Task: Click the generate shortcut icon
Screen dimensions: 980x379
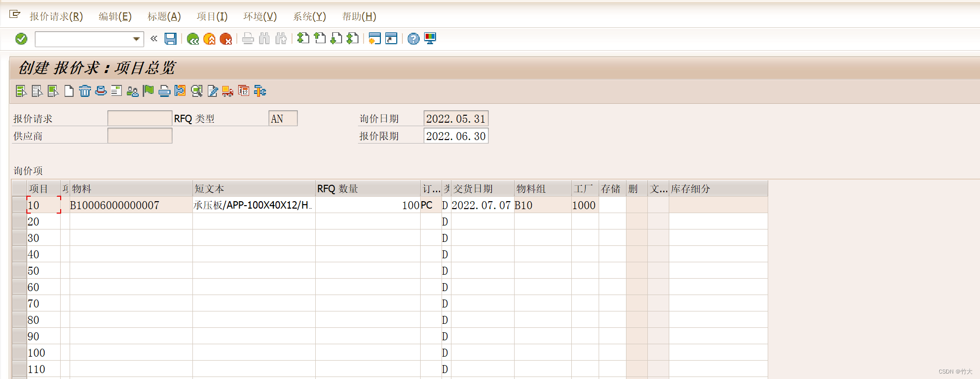Action: (391, 38)
